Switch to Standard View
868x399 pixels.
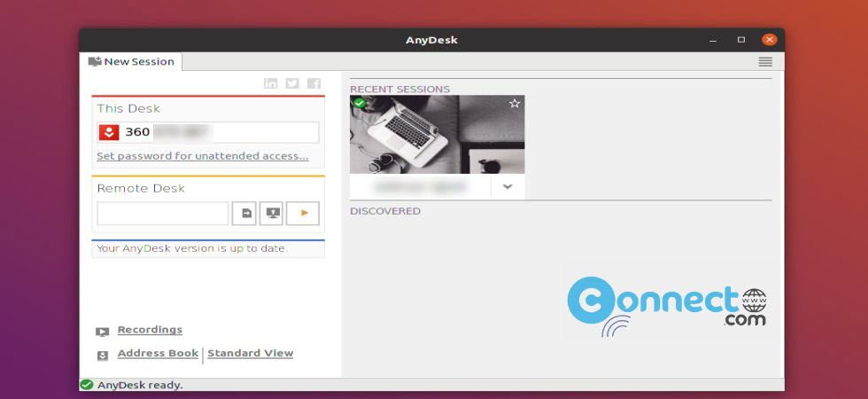[250, 354]
